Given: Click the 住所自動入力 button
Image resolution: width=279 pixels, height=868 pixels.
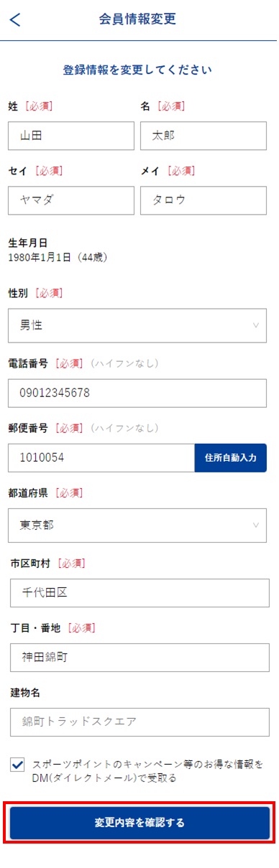Looking at the screenshot, I should 230,457.
